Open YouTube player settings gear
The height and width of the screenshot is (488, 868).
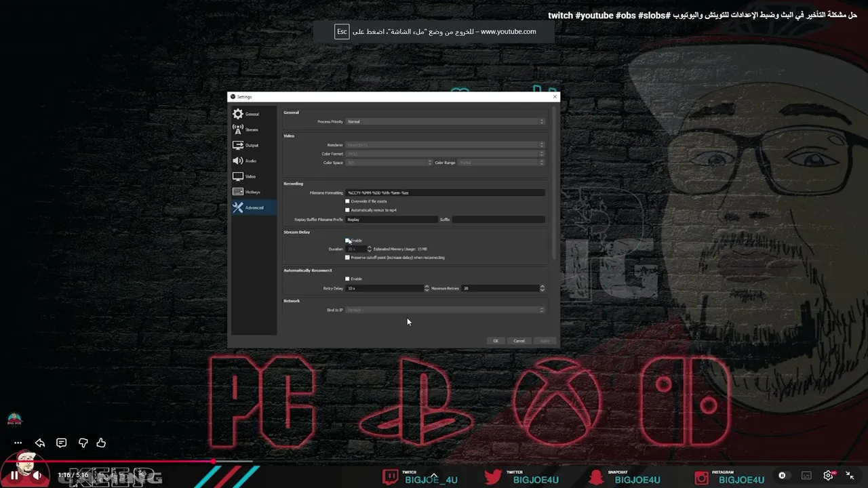[829, 476]
